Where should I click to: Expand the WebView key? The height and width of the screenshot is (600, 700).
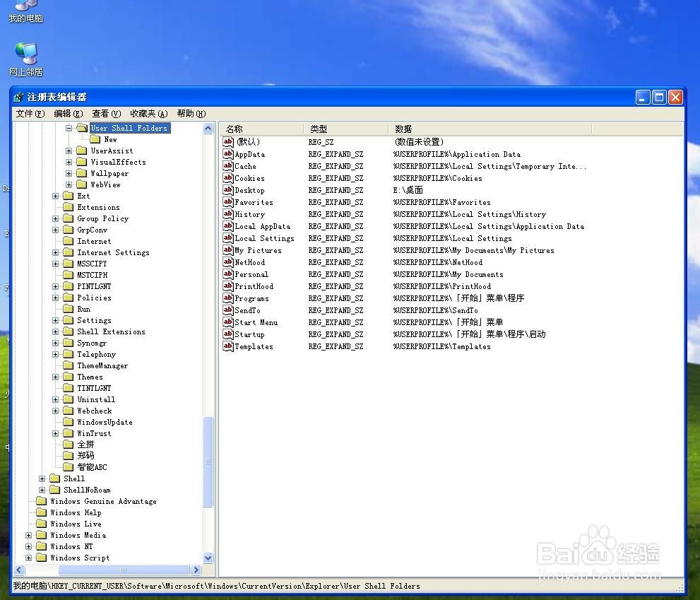[69, 184]
